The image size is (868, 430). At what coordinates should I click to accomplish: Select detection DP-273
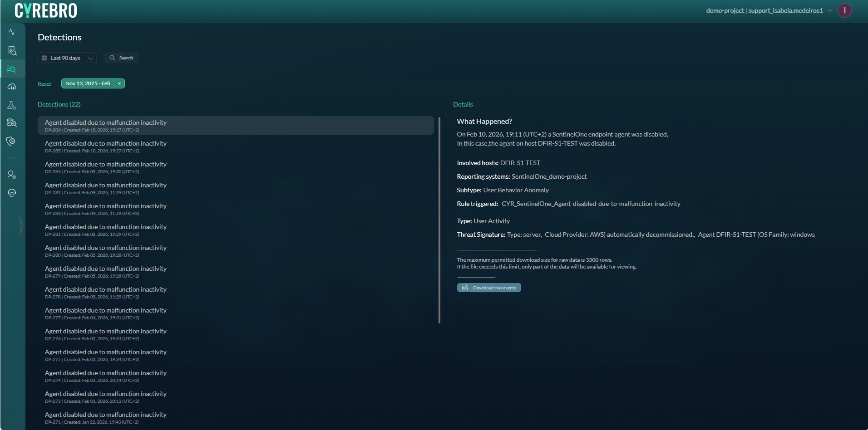(x=236, y=397)
